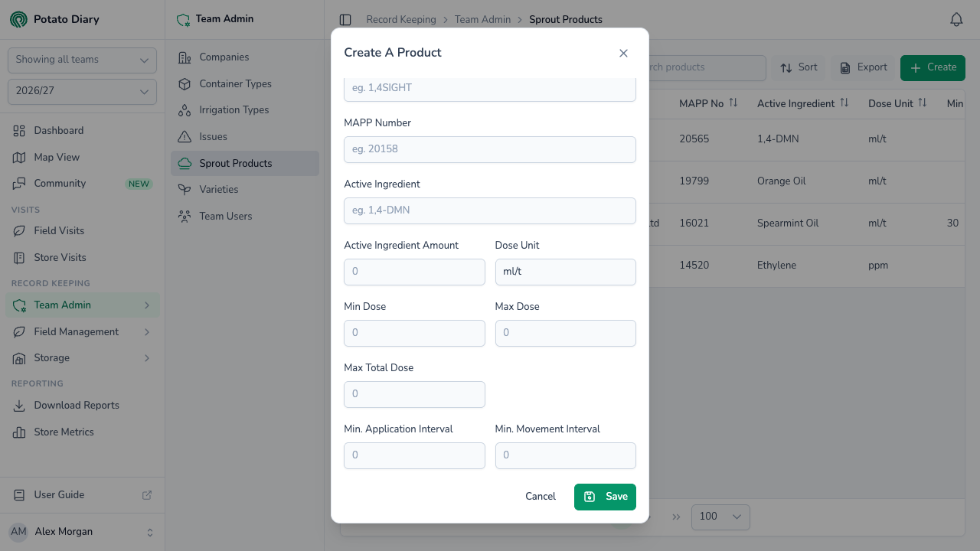
Task: Click the ppm dose unit cell
Action: (878, 266)
